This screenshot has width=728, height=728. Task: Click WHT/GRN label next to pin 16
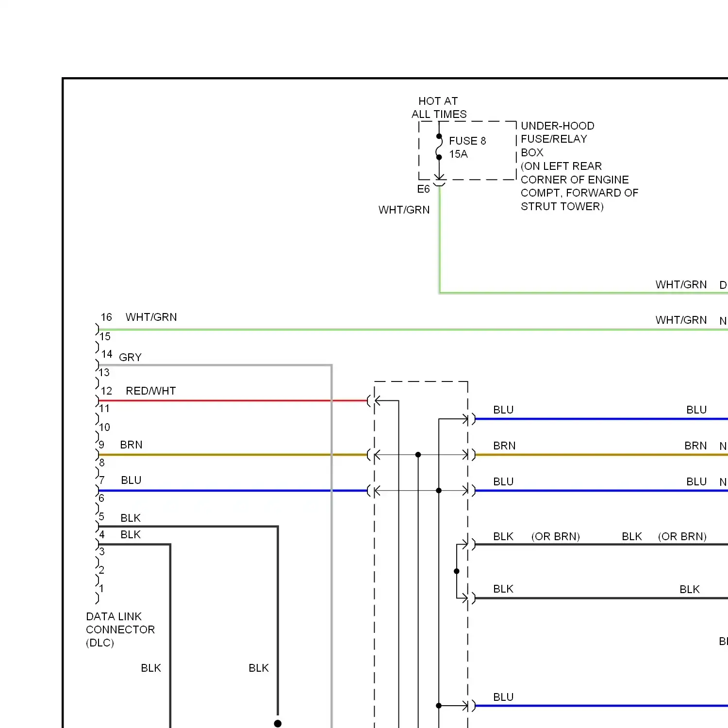pyautogui.click(x=151, y=317)
